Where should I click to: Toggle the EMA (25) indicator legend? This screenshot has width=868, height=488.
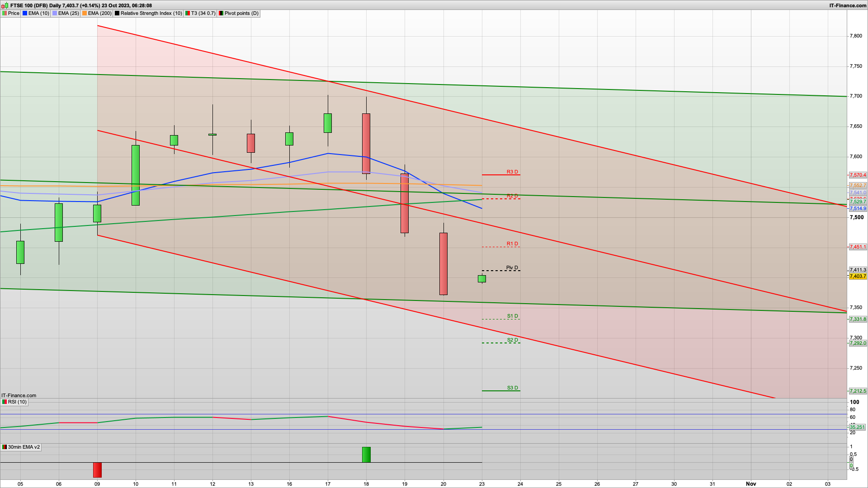pos(66,13)
